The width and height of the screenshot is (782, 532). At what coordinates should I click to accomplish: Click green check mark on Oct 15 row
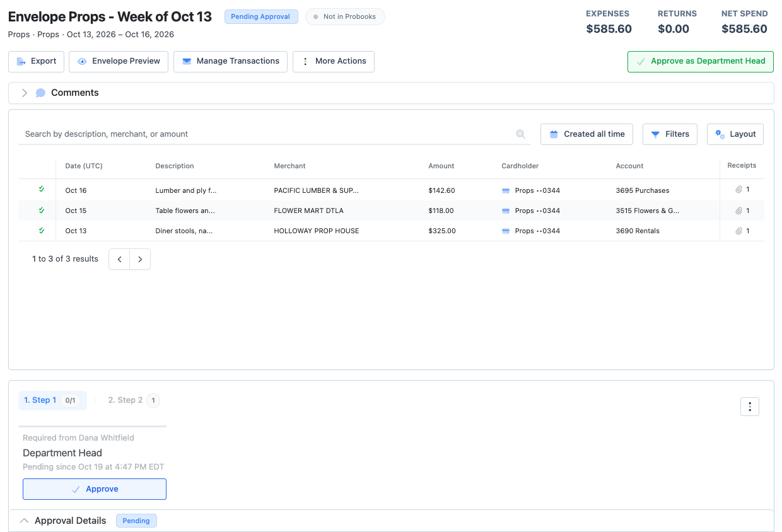point(42,210)
